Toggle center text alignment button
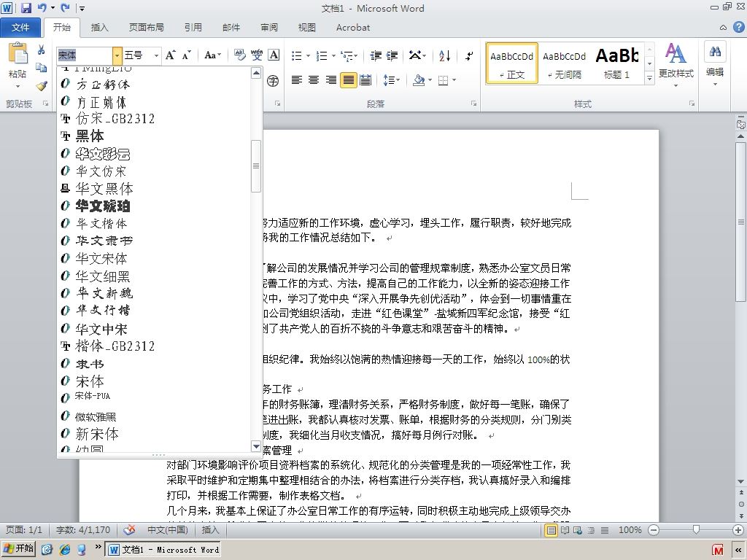 pos(314,80)
